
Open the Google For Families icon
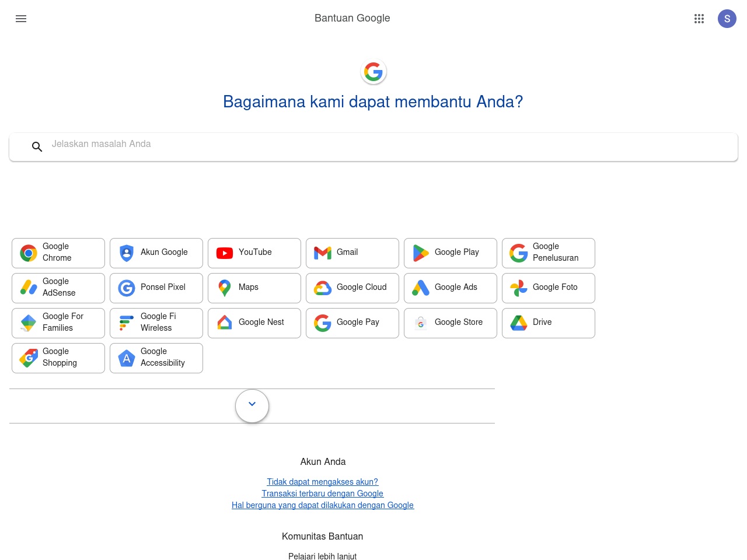click(x=29, y=323)
